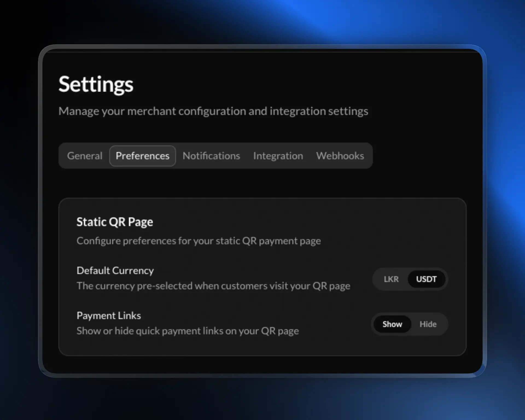
Task: Click the active Preferences tab
Action: [142, 156]
